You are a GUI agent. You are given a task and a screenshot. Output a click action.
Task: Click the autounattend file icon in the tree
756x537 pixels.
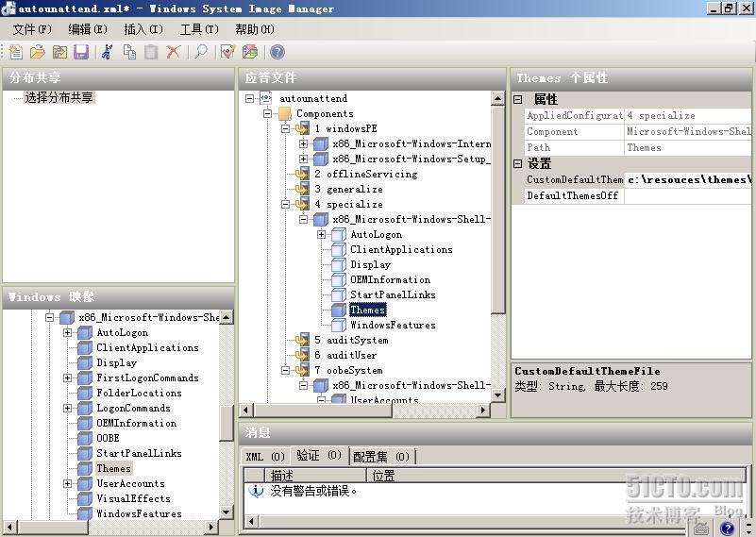[x=266, y=98]
